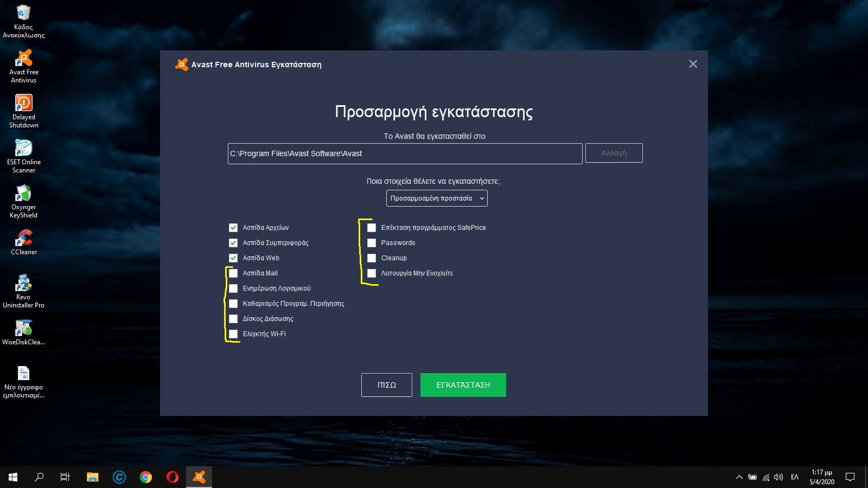Switch to Avast installer in the taskbar
This screenshot has height=488, width=868.
[199, 477]
